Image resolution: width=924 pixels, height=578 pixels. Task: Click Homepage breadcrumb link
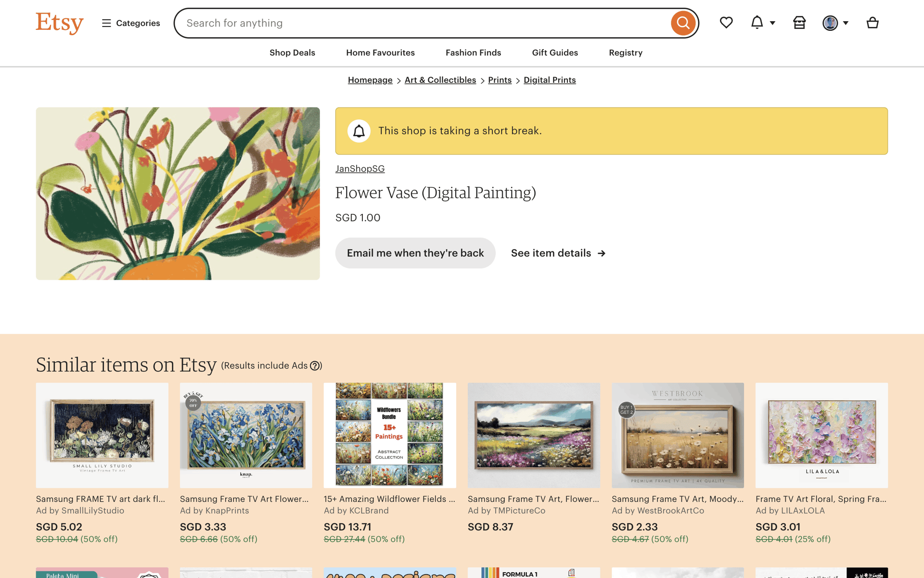(x=370, y=80)
